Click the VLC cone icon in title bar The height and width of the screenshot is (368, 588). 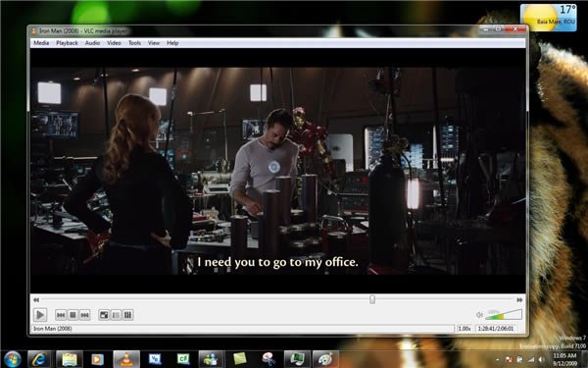33,30
